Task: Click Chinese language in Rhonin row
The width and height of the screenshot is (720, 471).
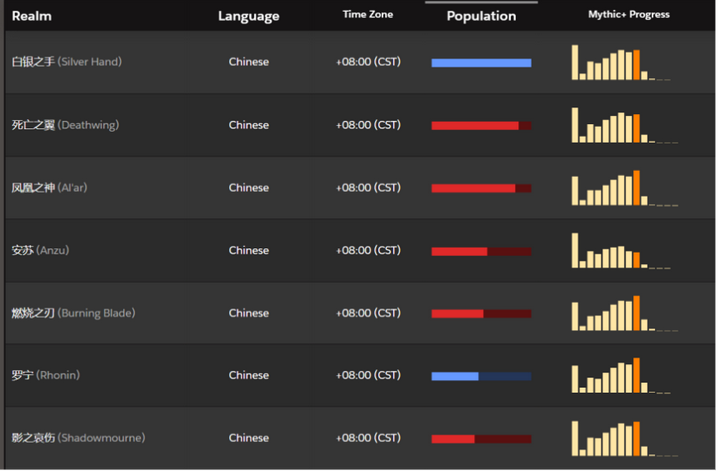Action: 249,375
